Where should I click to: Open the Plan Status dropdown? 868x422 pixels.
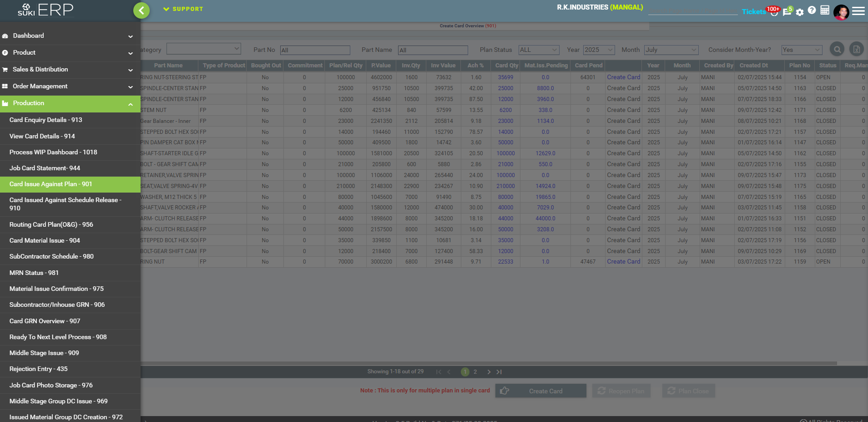point(539,50)
